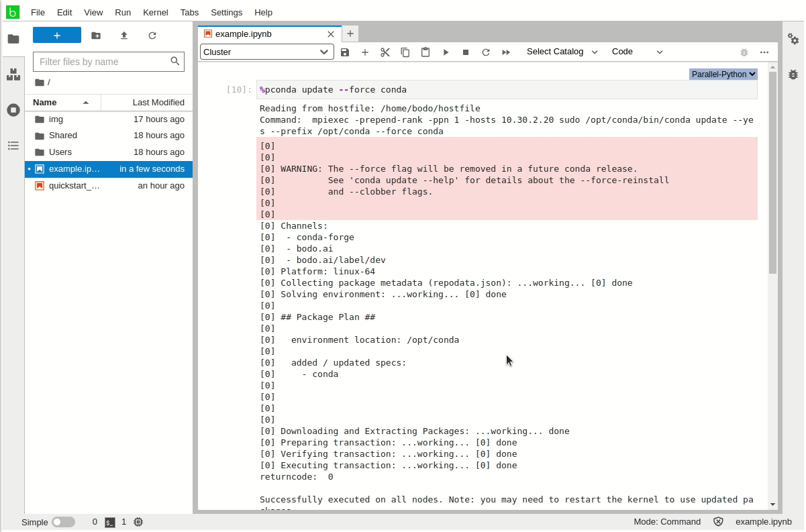Focus the Filter files by name field
The width and height of the screenshot is (806, 532).
point(102,62)
